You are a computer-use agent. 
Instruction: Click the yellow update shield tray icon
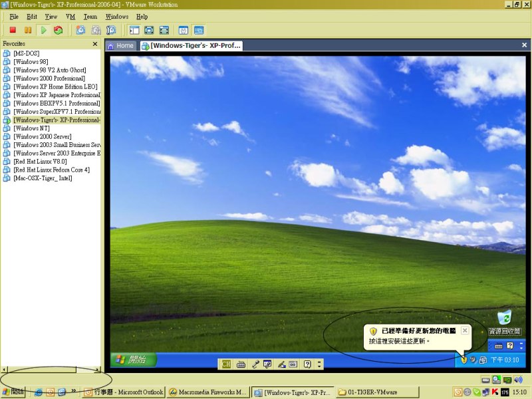[464, 360]
